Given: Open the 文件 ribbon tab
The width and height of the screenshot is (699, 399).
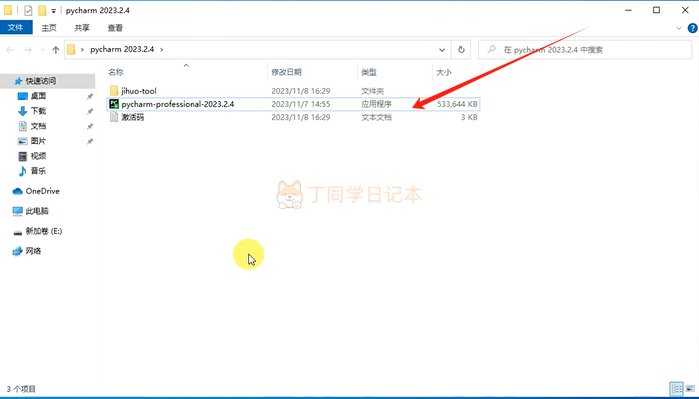Looking at the screenshot, I should click(x=16, y=28).
